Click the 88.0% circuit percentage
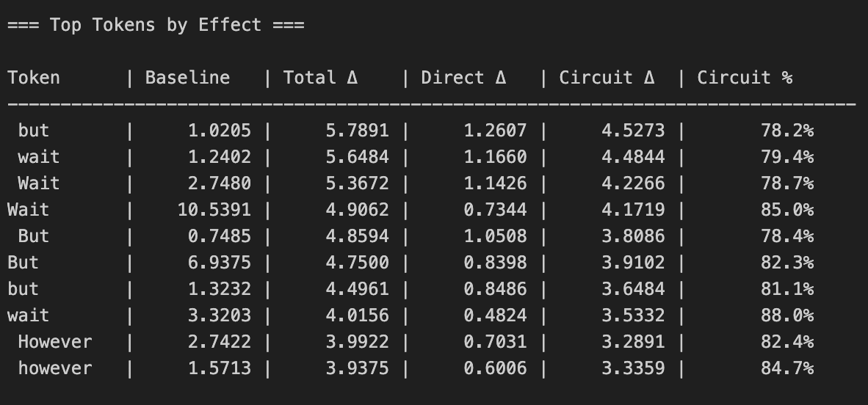The width and height of the screenshot is (868, 405). pyautogui.click(x=787, y=315)
